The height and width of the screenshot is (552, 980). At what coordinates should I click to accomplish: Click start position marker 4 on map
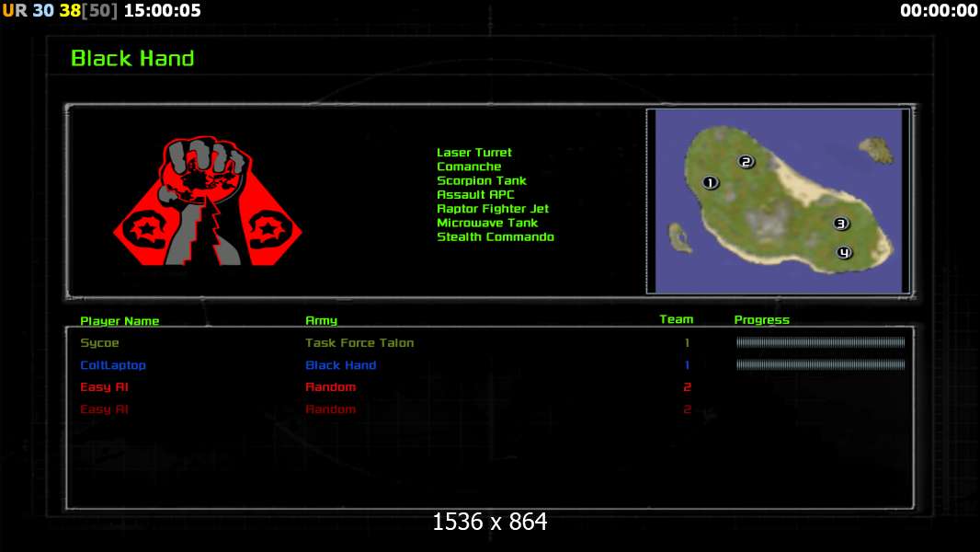tap(844, 253)
